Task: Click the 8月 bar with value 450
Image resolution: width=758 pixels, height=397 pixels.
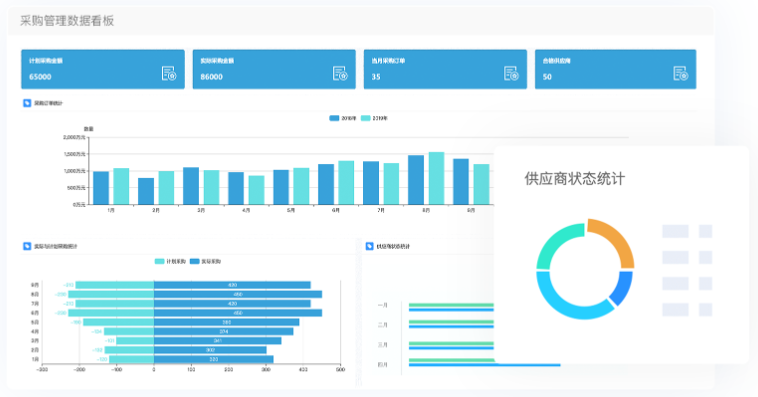Action: click(x=238, y=294)
